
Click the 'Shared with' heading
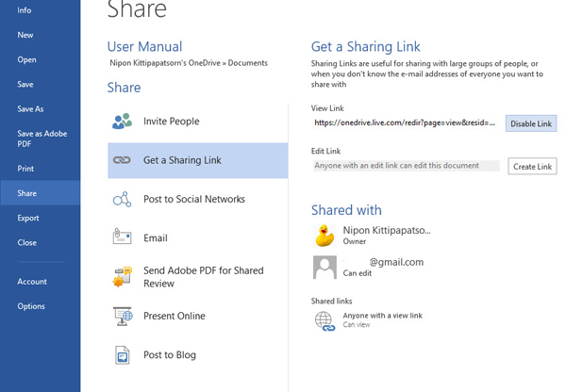346,210
